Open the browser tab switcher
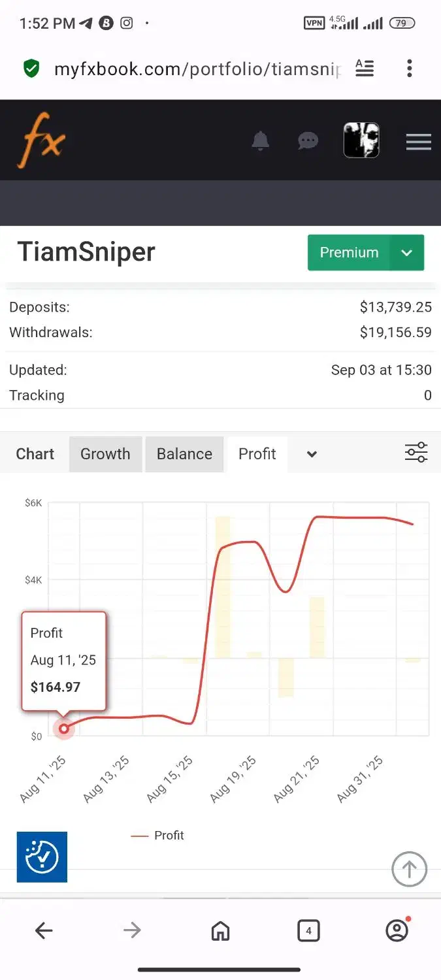441x980 pixels. (308, 930)
